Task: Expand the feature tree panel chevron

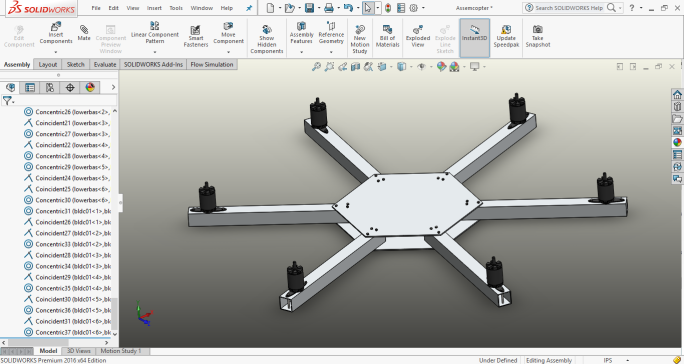Action: (x=113, y=87)
